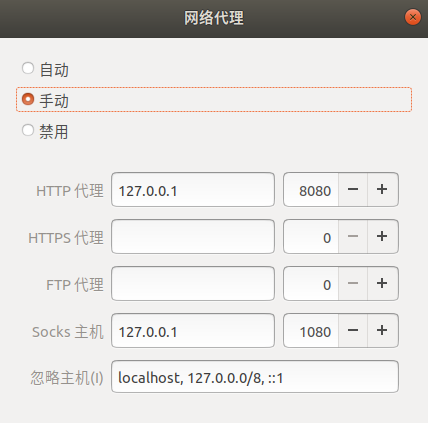This screenshot has height=423, width=428.
Task: Click the empty HTTPS 代理 address field
Action: coord(193,237)
